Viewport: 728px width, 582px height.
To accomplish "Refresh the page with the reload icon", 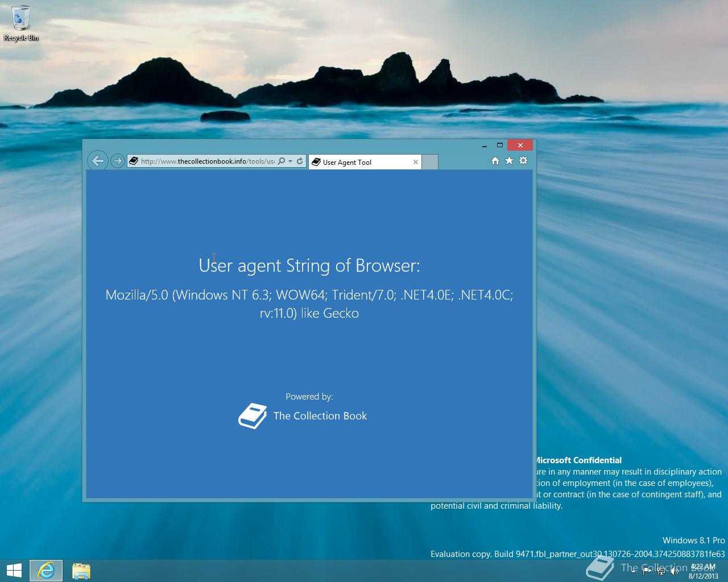I will click(x=300, y=161).
